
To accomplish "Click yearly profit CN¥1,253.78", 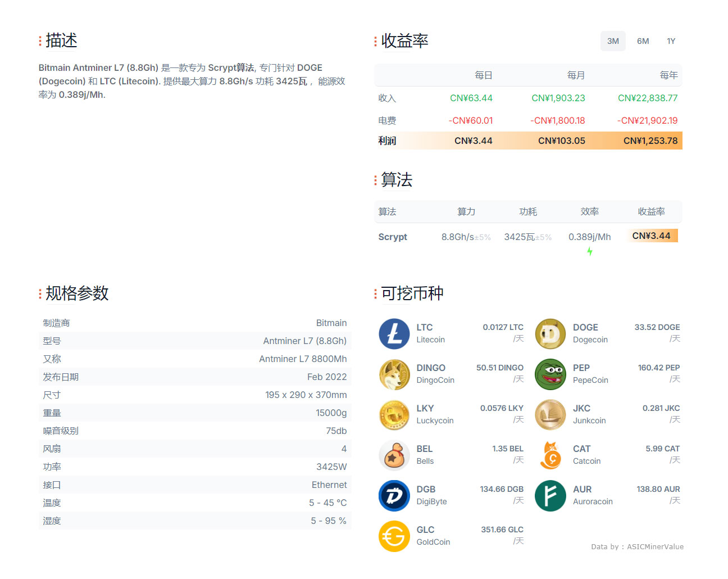I will (650, 141).
